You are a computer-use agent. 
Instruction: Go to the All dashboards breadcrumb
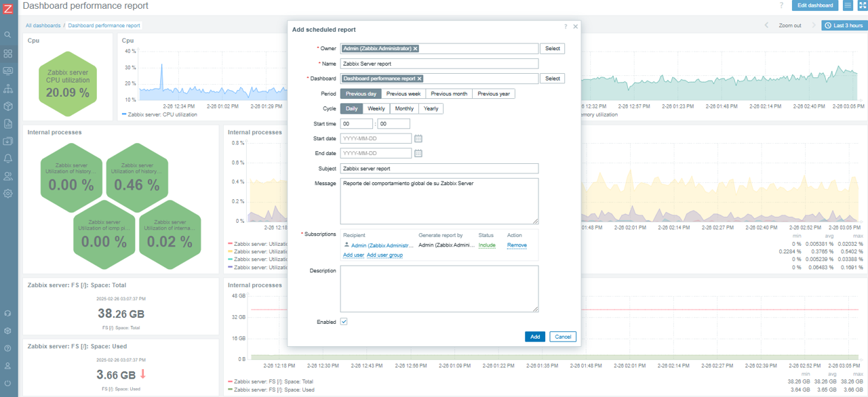(43, 26)
